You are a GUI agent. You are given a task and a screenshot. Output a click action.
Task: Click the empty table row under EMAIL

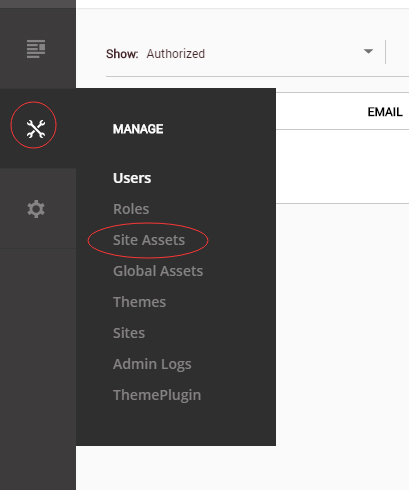coord(342,166)
